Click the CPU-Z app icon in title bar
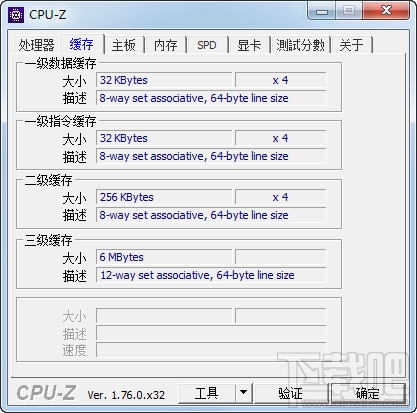 click(x=16, y=15)
